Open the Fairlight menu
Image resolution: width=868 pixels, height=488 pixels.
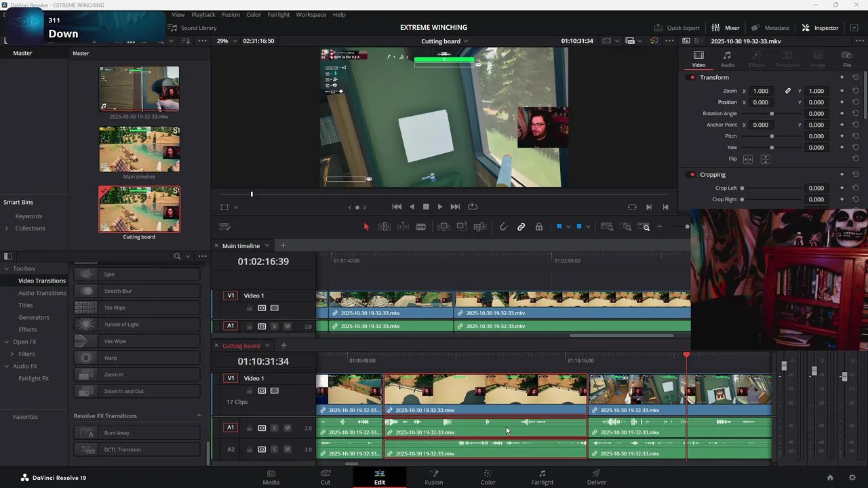[x=278, y=15]
